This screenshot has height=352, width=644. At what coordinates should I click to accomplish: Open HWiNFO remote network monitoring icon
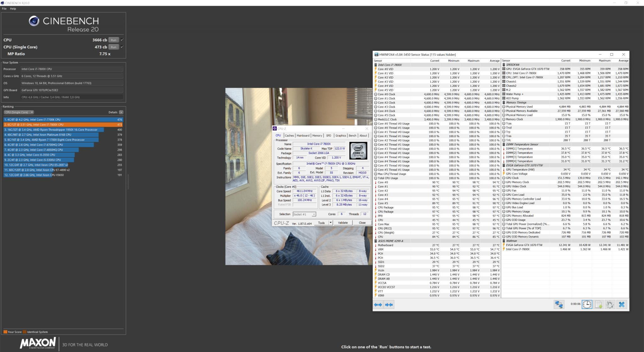click(559, 304)
